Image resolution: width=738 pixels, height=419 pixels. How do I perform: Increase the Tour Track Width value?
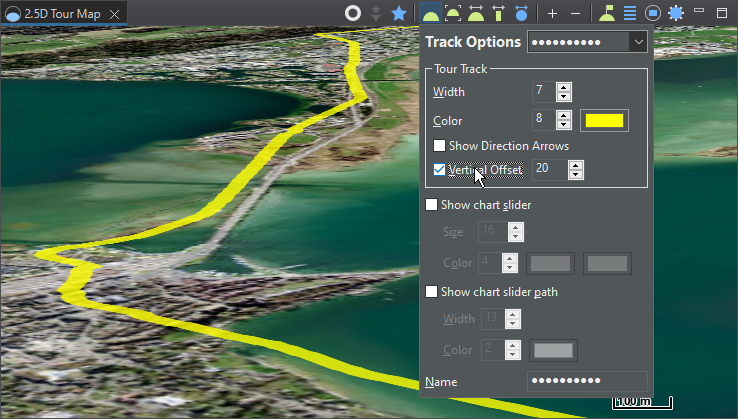[564, 87]
